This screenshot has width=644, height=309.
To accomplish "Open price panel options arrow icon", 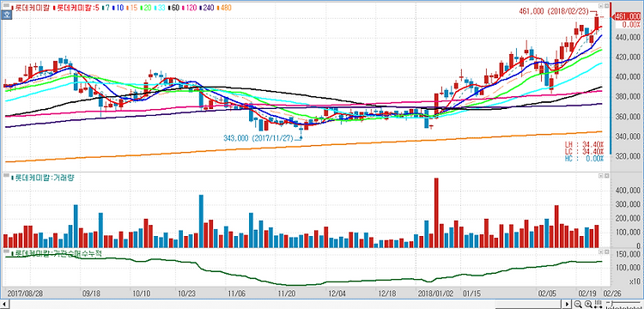I will (600, 6).
